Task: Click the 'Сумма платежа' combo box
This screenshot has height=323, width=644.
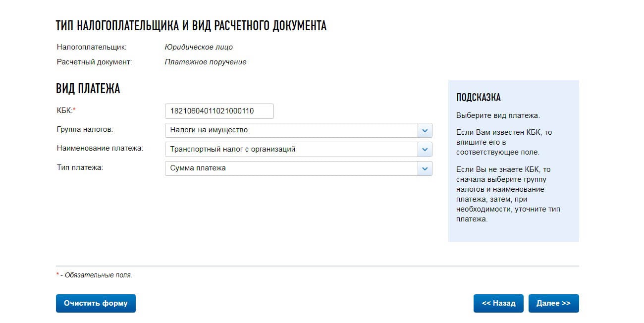Action: tap(298, 168)
